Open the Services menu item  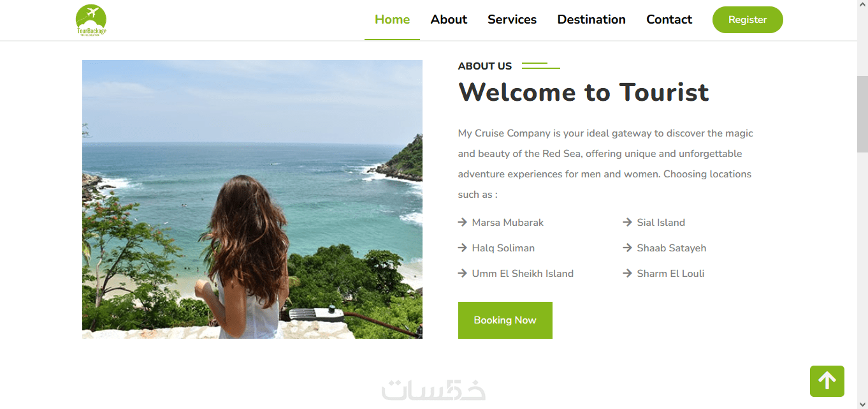pos(512,19)
